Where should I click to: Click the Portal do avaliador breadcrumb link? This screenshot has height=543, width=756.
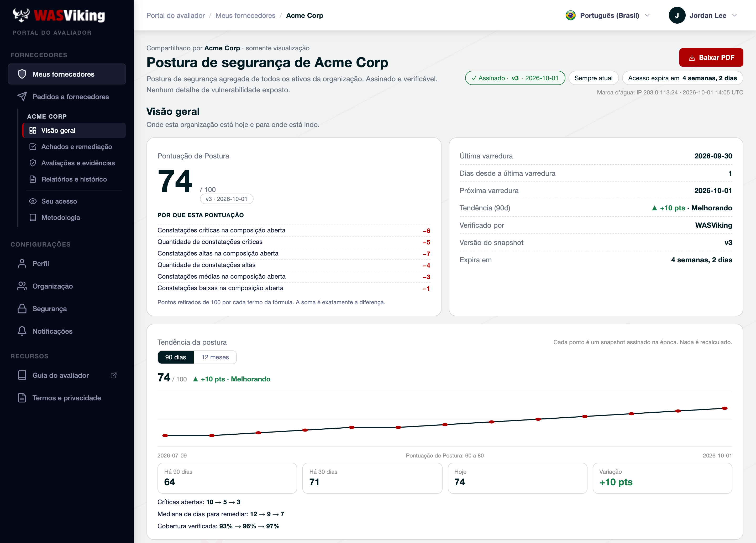click(x=176, y=15)
